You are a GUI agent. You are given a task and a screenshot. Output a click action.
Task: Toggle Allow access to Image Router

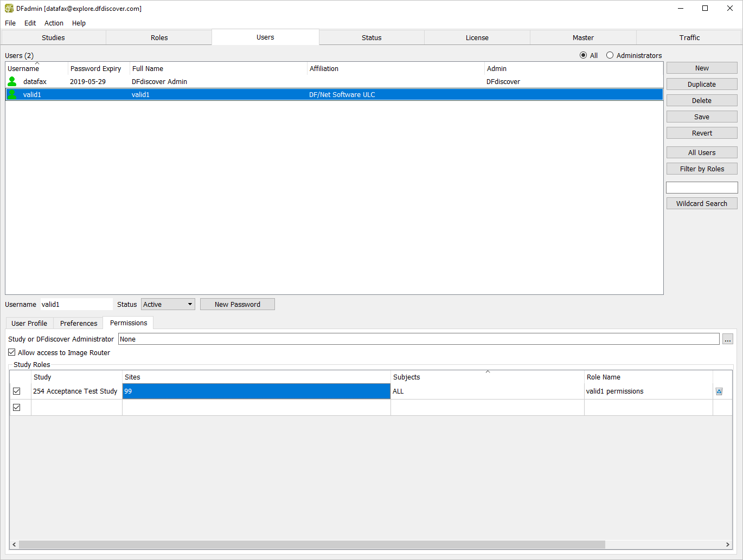tap(12, 352)
